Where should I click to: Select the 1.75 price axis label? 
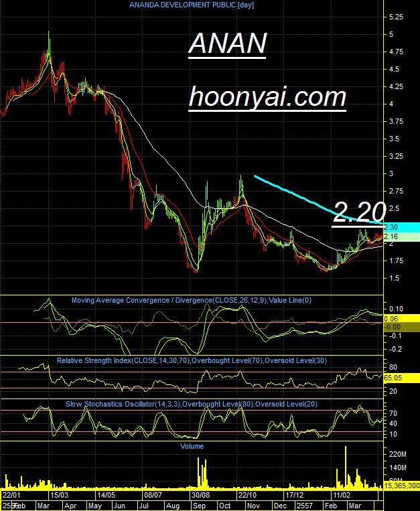pyautogui.click(x=396, y=261)
